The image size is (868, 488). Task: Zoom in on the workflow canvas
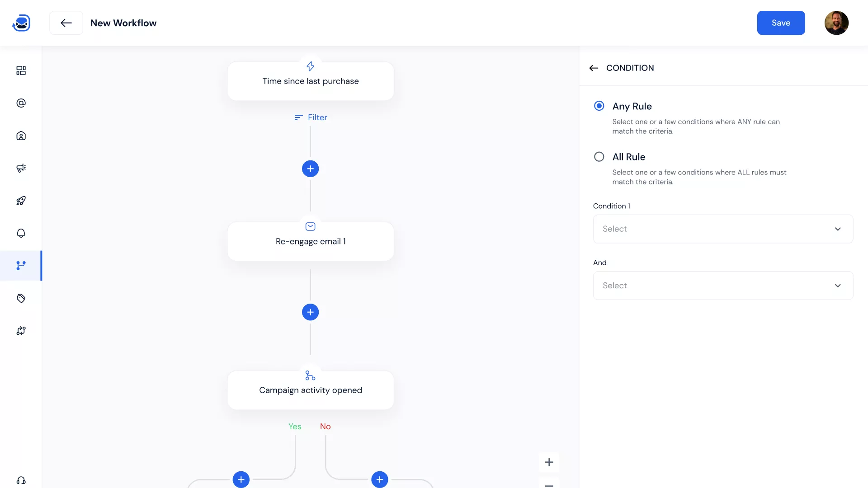(549, 462)
